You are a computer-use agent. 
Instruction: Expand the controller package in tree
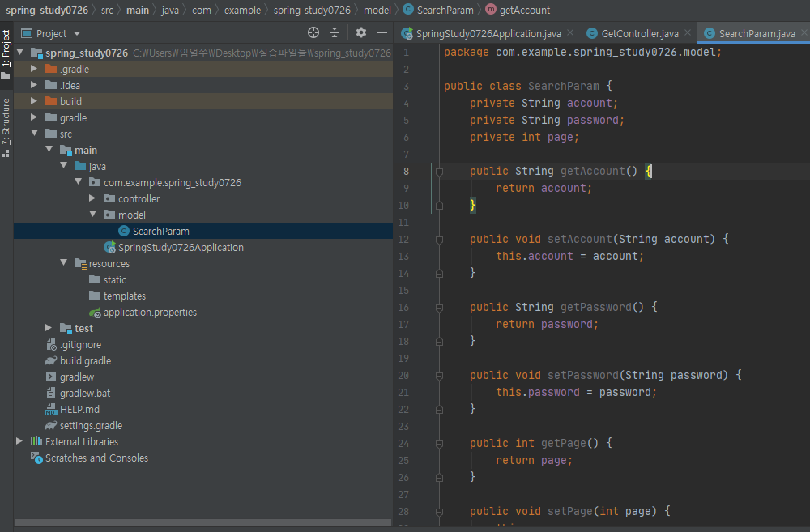click(x=93, y=198)
